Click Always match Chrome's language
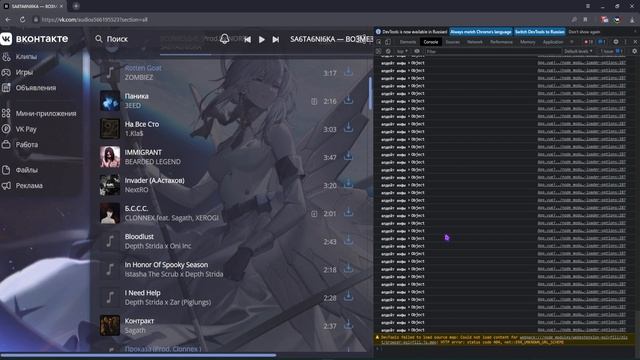 tap(481, 32)
